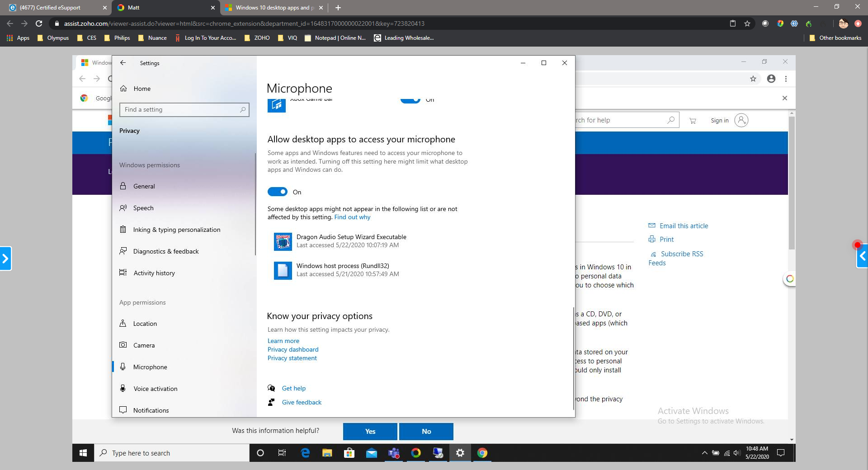This screenshot has height=470, width=868.
Task: Toggle the Xbox Game Bar microphone switch
Action: (410, 100)
